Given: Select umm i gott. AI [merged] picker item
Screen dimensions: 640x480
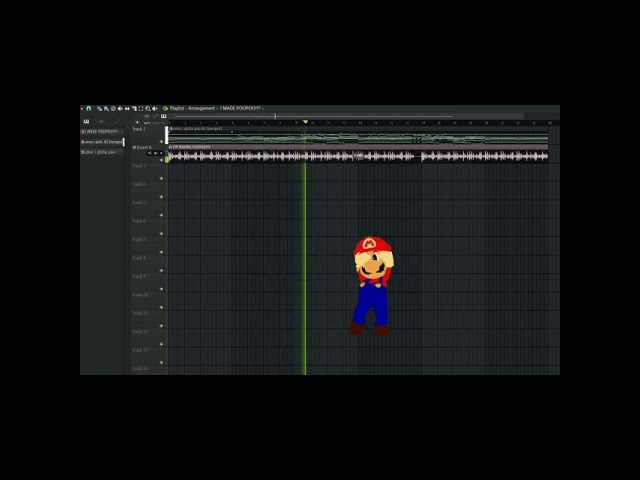Looking at the screenshot, I should point(102,142).
